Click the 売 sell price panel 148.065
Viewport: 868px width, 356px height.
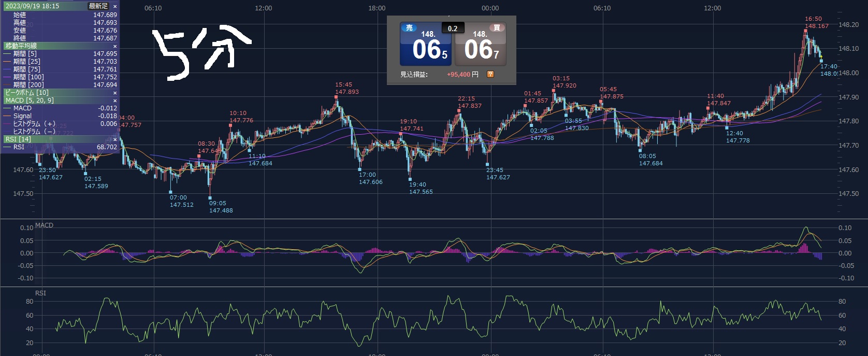point(426,44)
